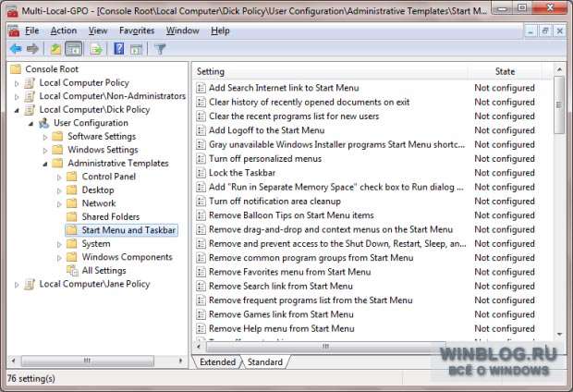
Task: Open the Window menu
Action: [x=183, y=31]
